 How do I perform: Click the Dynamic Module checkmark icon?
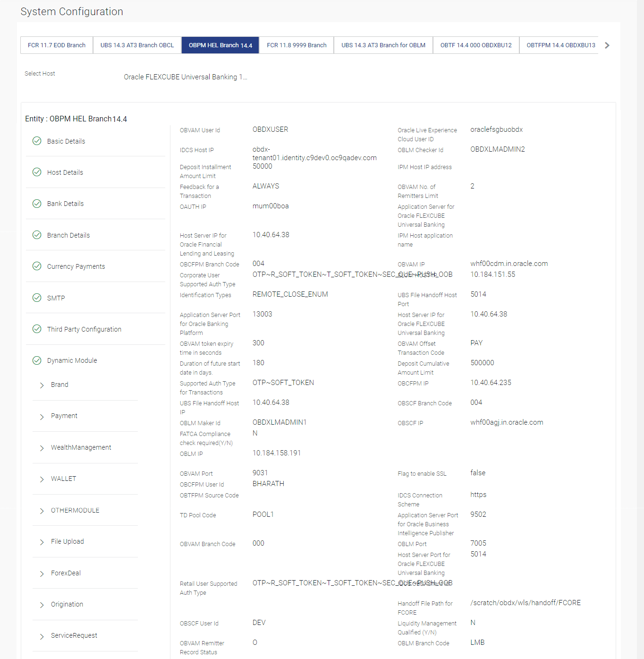[x=37, y=360]
